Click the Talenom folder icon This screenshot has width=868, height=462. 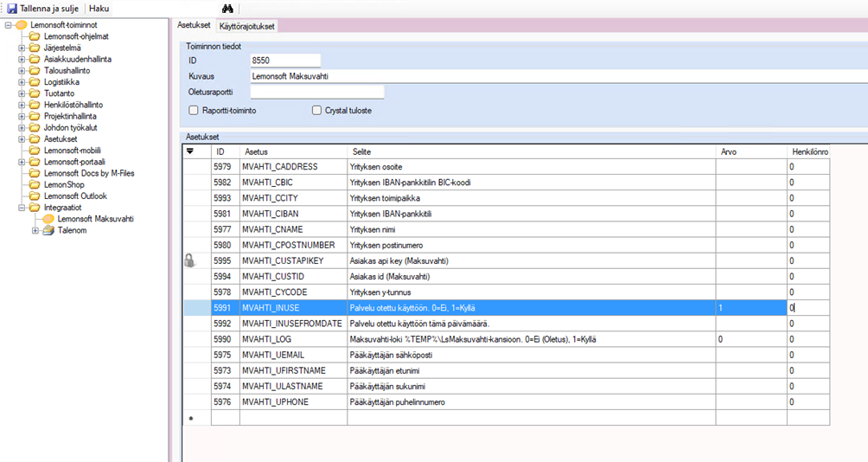click(x=49, y=230)
